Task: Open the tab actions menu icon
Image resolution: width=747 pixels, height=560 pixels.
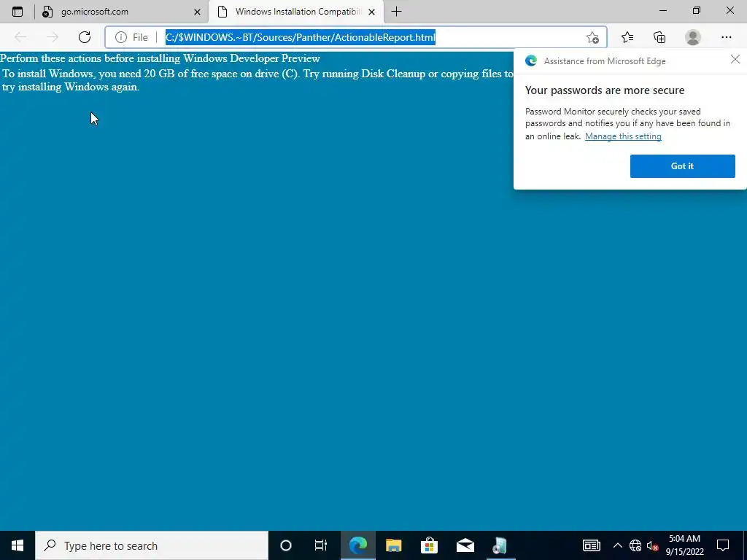Action: (18, 12)
